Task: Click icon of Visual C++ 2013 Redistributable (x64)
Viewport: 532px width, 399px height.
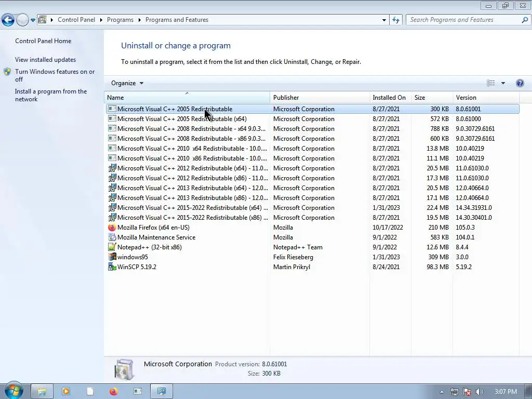Action: (112, 188)
